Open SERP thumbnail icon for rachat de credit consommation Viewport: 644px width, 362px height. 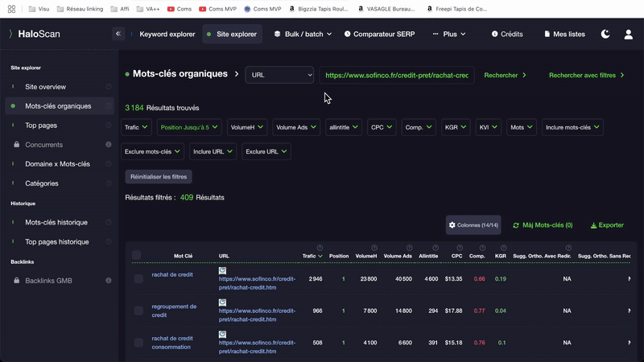223,335
